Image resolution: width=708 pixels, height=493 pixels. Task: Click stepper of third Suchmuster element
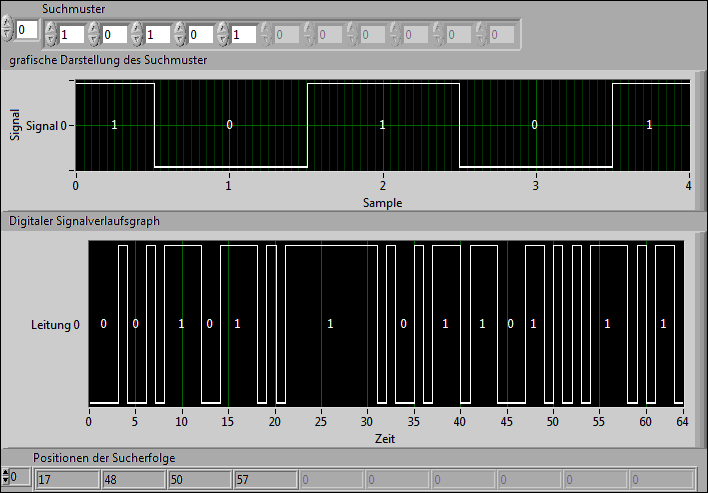(137, 34)
